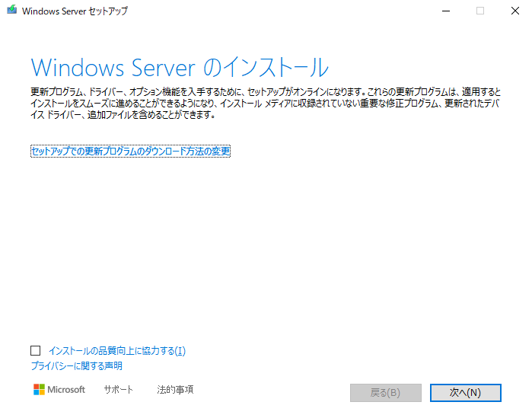Open セットアップでの更新プログラムのダウンロード方法の変更 link
This screenshot has width=532, height=418.
[130, 152]
